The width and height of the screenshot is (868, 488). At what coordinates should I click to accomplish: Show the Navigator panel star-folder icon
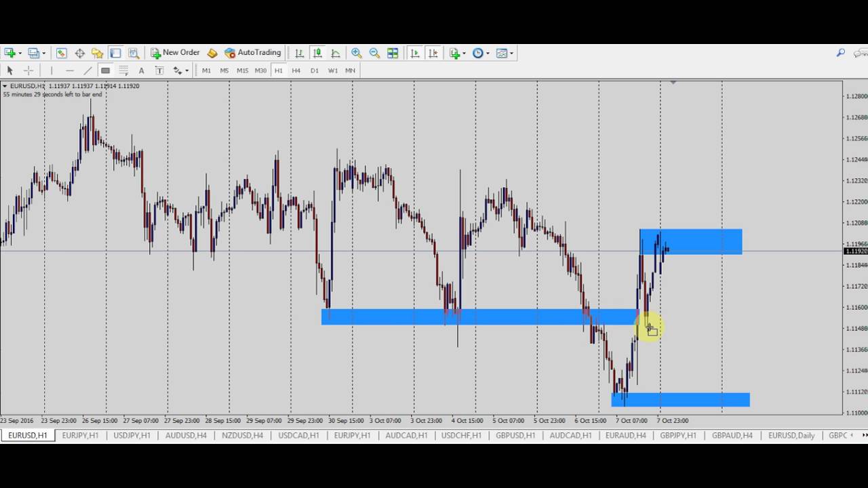pos(98,53)
